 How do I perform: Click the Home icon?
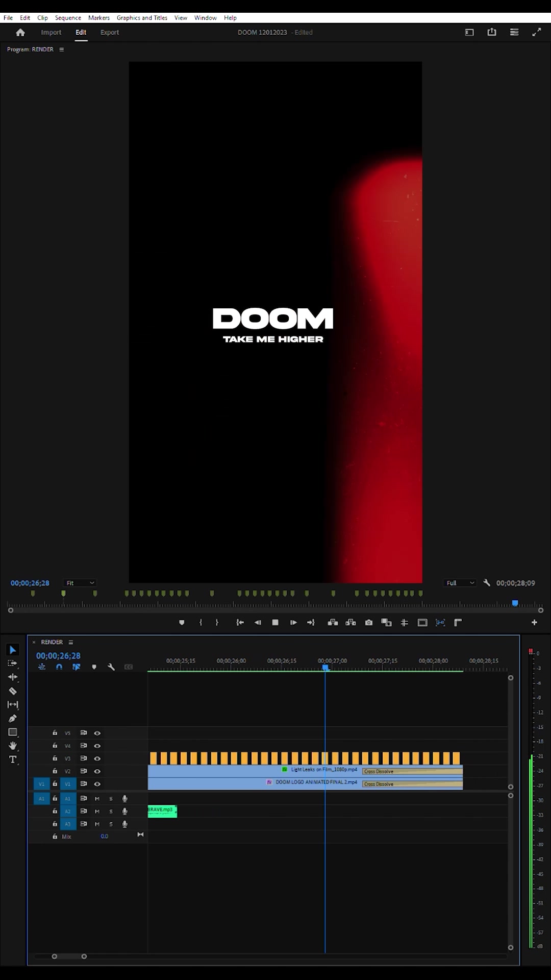(x=20, y=32)
